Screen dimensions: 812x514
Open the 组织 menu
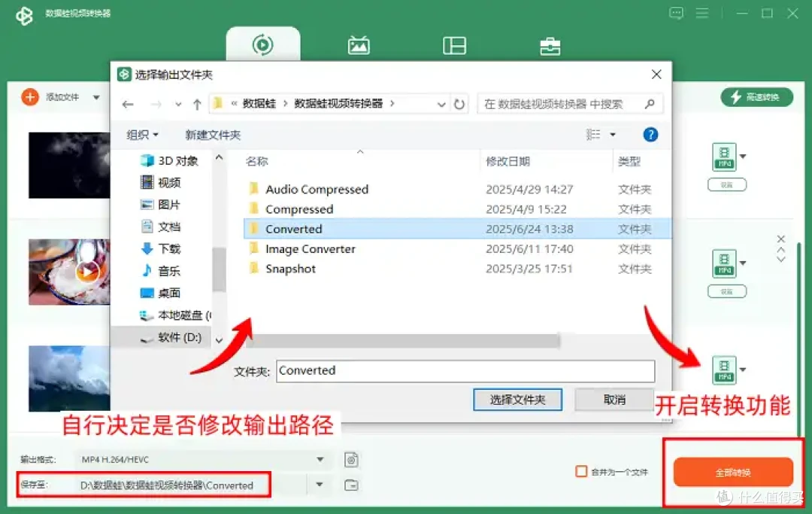pyautogui.click(x=142, y=135)
